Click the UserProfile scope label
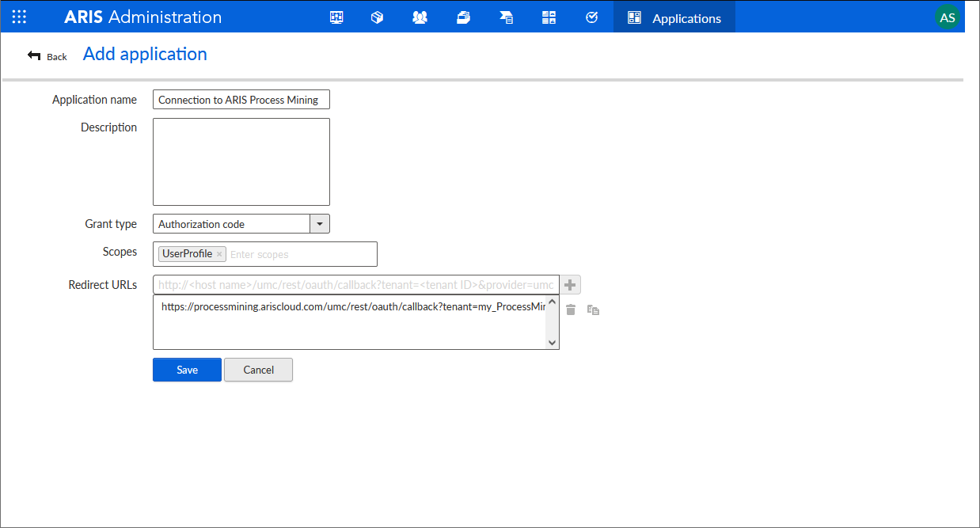 click(x=188, y=254)
